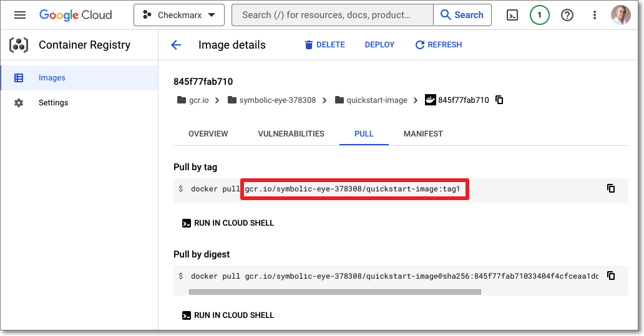Focus the resource search input field
This screenshot has width=644, height=336.
pyautogui.click(x=333, y=15)
